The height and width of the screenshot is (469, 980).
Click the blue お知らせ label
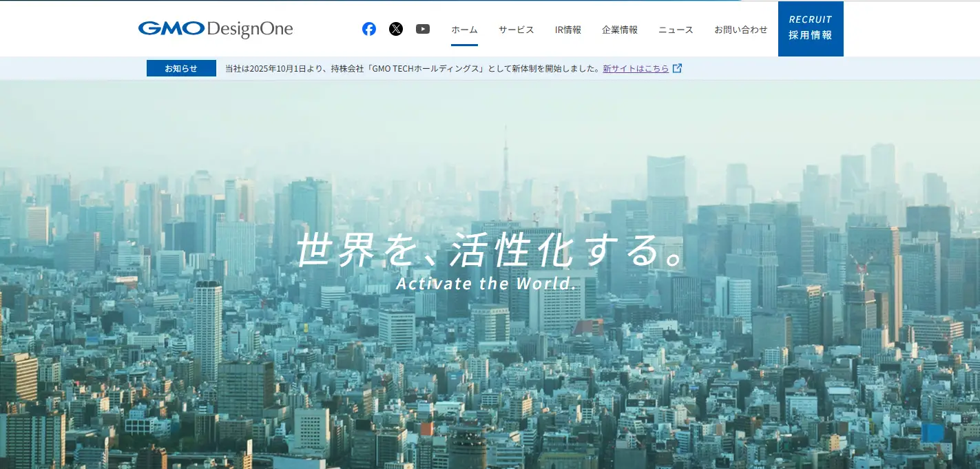[x=181, y=68]
